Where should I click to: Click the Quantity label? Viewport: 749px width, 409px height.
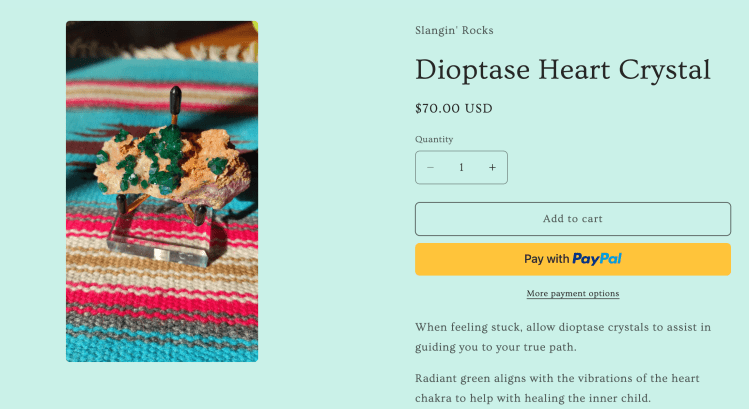pyautogui.click(x=434, y=139)
